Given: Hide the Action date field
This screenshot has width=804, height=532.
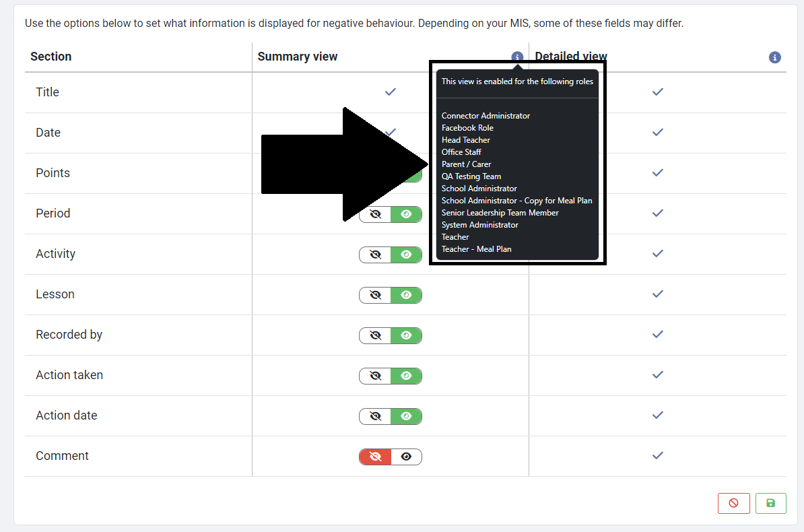Looking at the screenshot, I should (x=375, y=416).
